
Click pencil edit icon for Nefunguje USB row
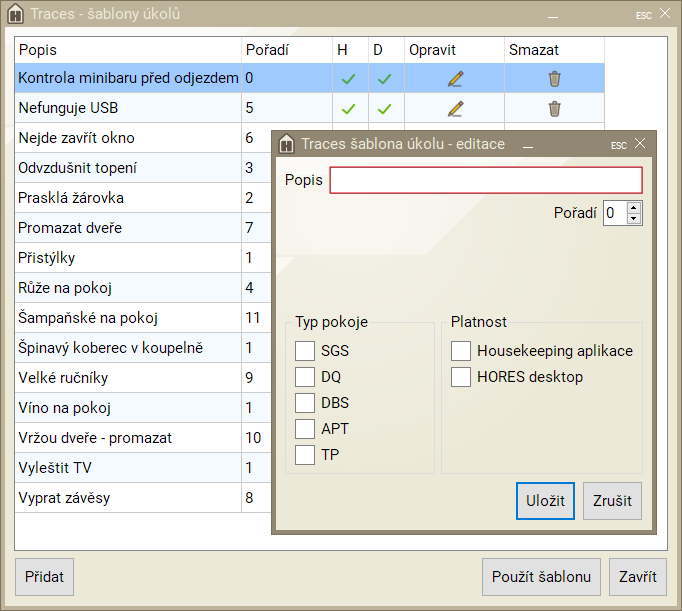point(455,108)
